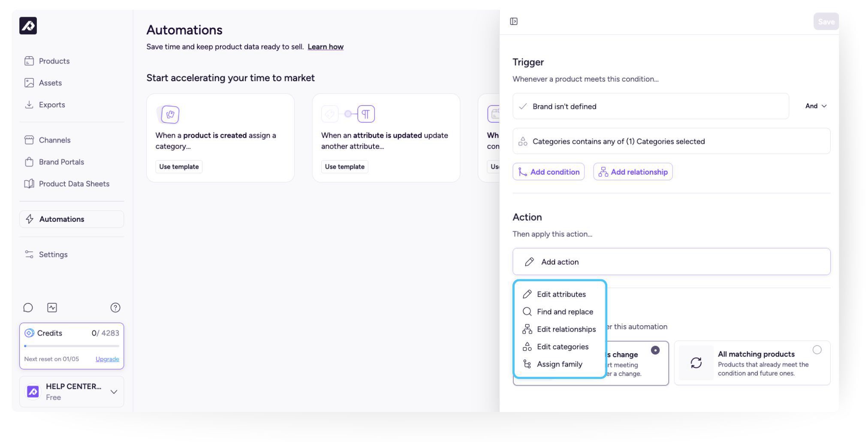This screenshot has height=442, width=868.
Task: Collapse the side panel icon
Action: pos(514,21)
